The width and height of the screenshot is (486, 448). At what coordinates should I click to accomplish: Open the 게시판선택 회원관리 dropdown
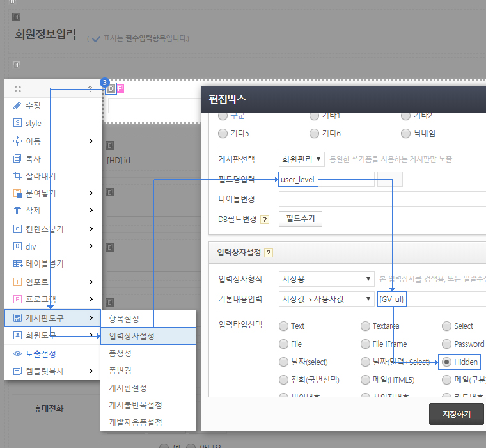302,159
